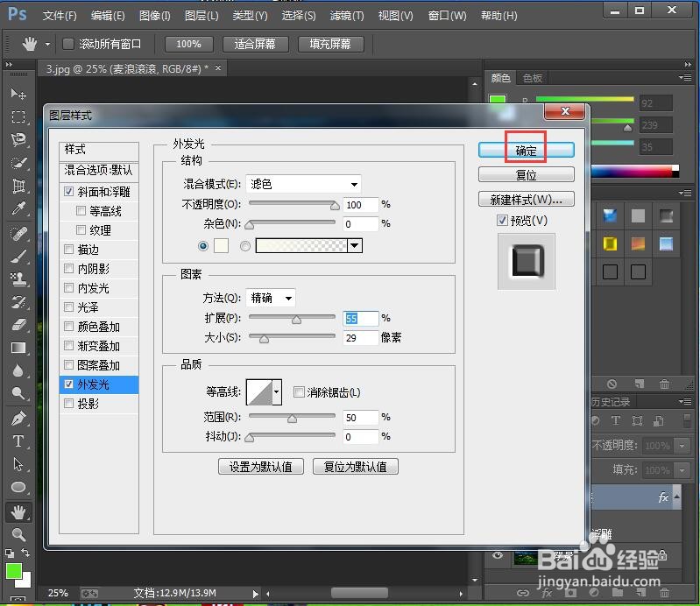Select the Dodge tool
This screenshot has height=606, width=700.
pos(18,393)
